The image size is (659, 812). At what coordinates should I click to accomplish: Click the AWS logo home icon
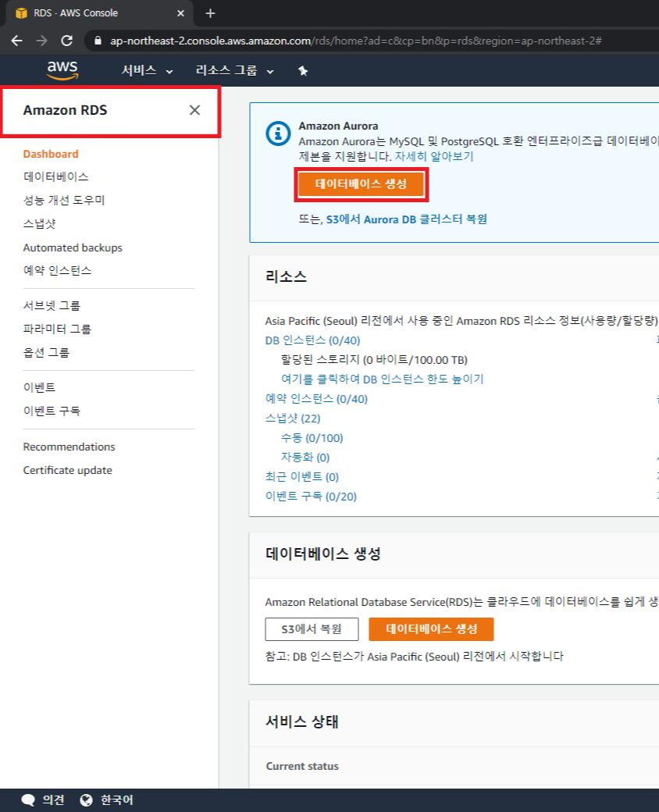(x=62, y=70)
